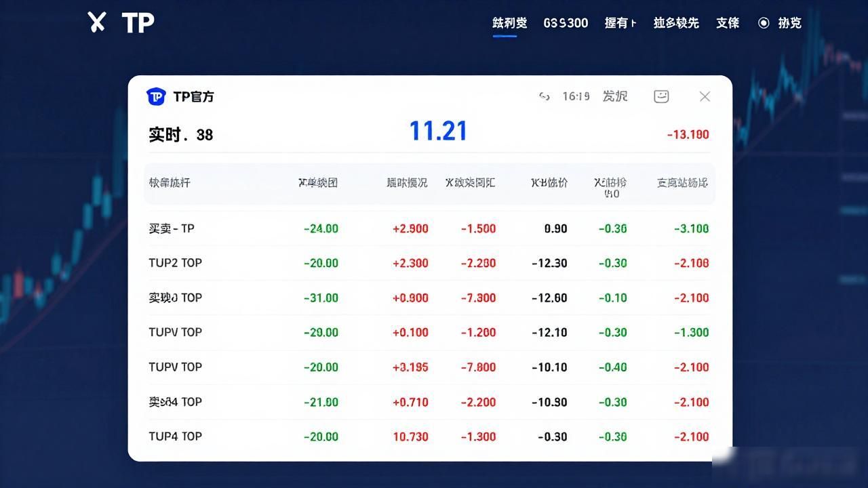Click the -12.10 cell
Image resolution: width=868 pixels, height=488 pixels.
pos(549,332)
